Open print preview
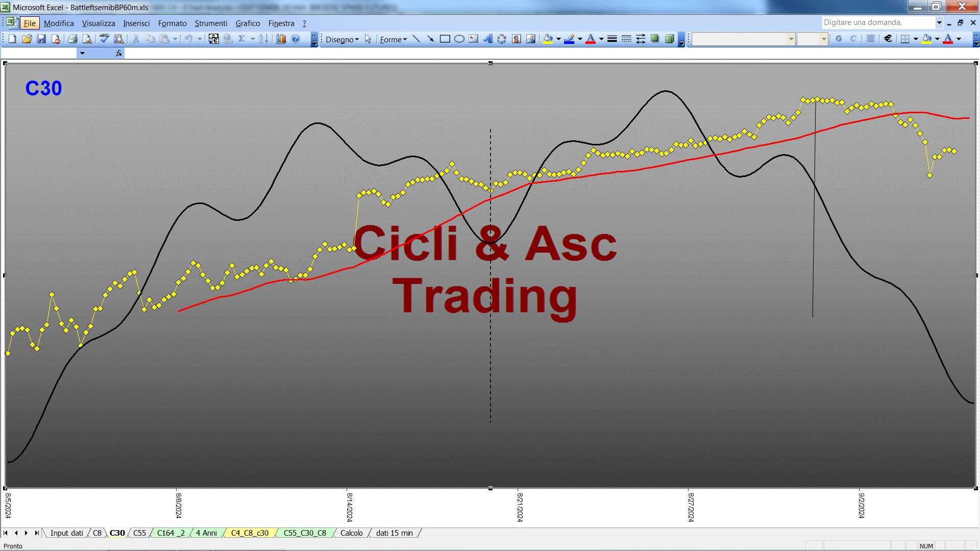Screen dimensions: 980x551 coord(87,39)
